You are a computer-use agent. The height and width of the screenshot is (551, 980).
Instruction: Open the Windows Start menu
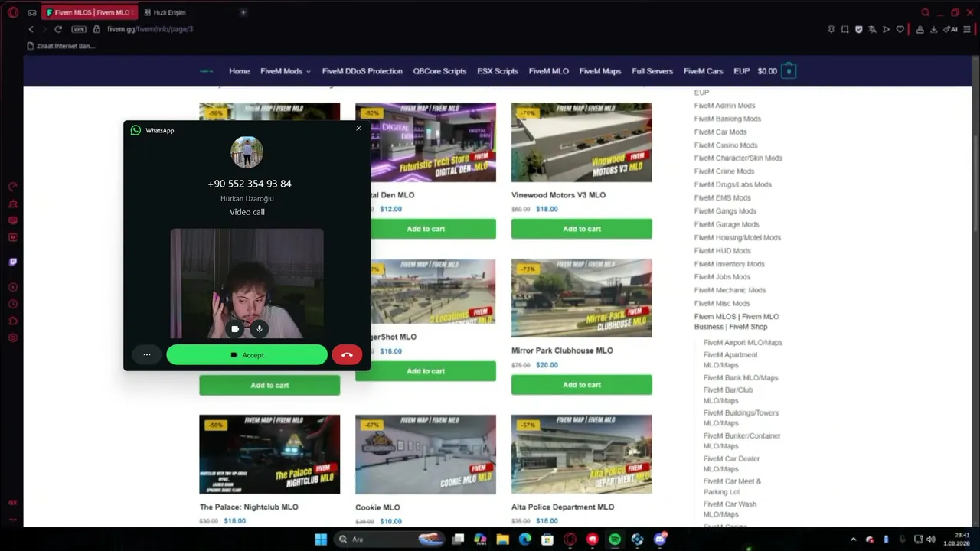[x=321, y=540]
